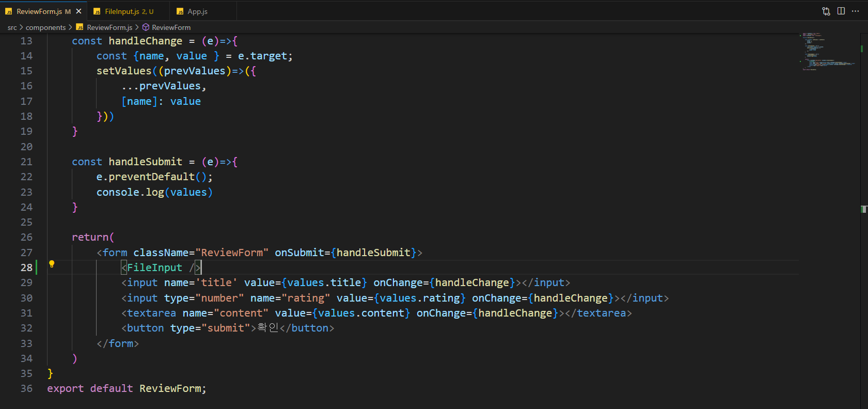Click the ReviewForm.js breadcrumb
The height and width of the screenshot is (409, 868).
point(109,27)
